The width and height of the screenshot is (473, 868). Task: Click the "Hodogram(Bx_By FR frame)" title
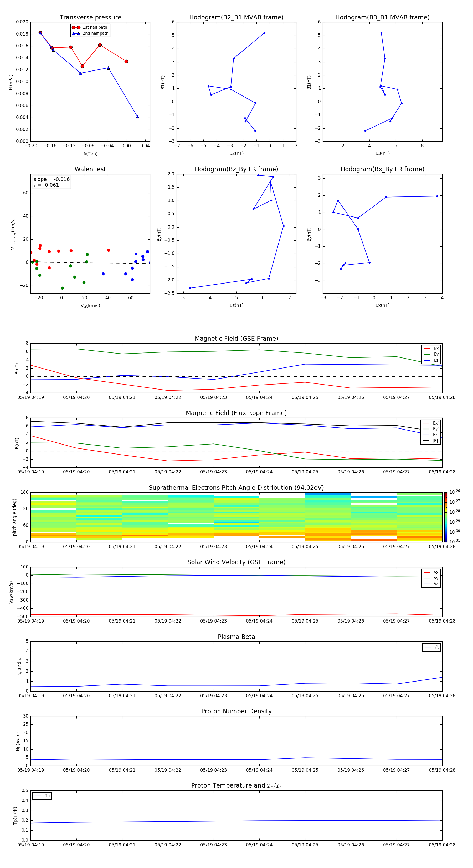(382, 169)
